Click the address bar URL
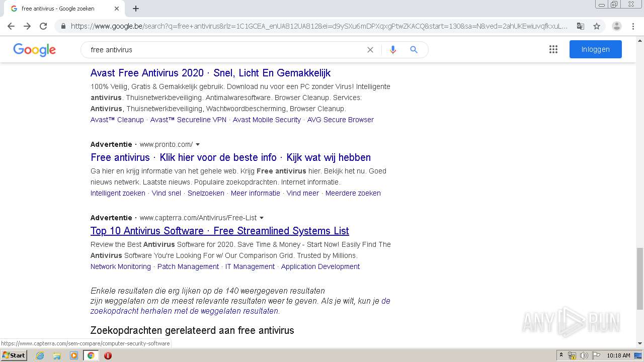644x362 pixels. pyautogui.click(x=319, y=26)
